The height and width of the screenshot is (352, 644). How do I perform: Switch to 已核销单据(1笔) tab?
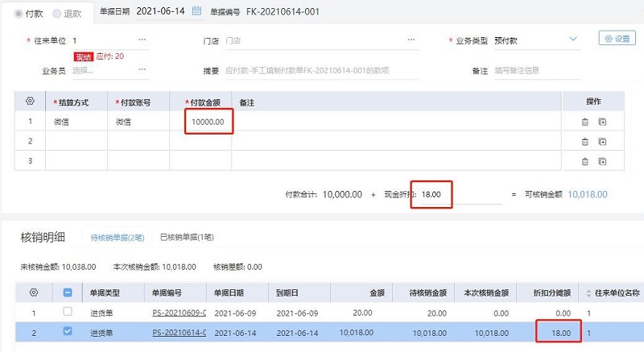(x=187, y=238)
